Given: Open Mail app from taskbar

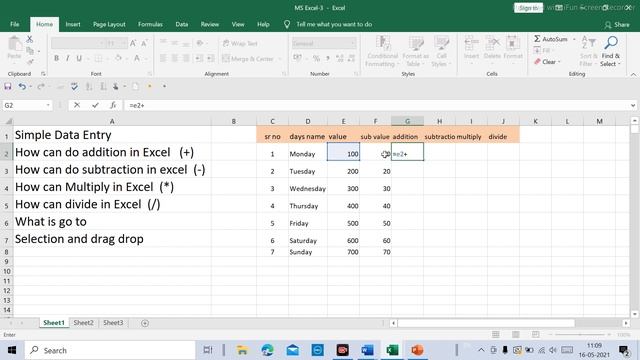Looking at the screenshot, I should pyautogui.click(x=293, y=350).
